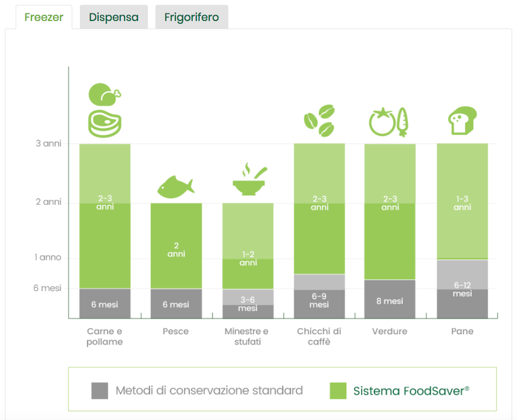The width and height of the screenshot is (517, 420).
Task: Switch to the Dispensa tab
Action: [x=113, y=17]
